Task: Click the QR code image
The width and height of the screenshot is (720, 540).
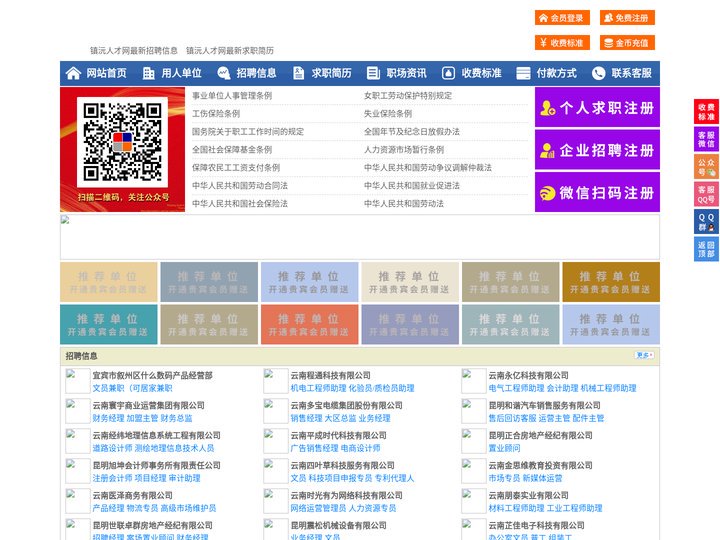Action: [x=122, y=142]
